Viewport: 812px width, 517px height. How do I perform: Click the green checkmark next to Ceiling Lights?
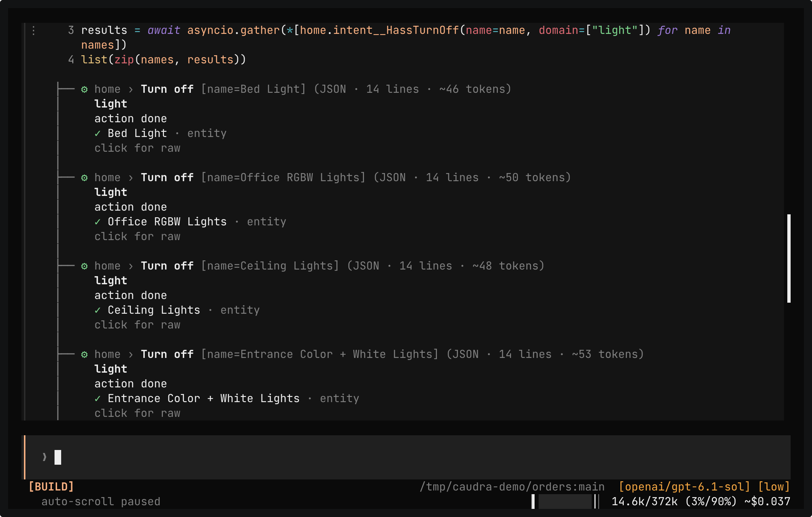tap(98, 310)
